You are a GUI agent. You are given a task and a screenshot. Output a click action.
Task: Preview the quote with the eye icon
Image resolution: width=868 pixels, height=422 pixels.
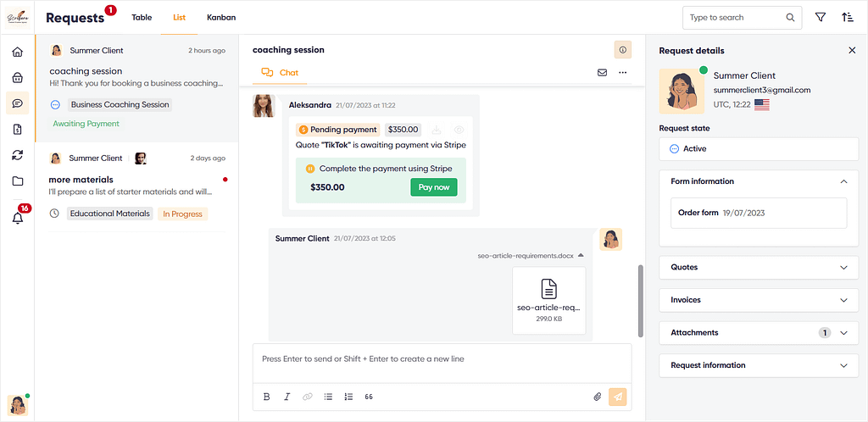click(459, 130)
